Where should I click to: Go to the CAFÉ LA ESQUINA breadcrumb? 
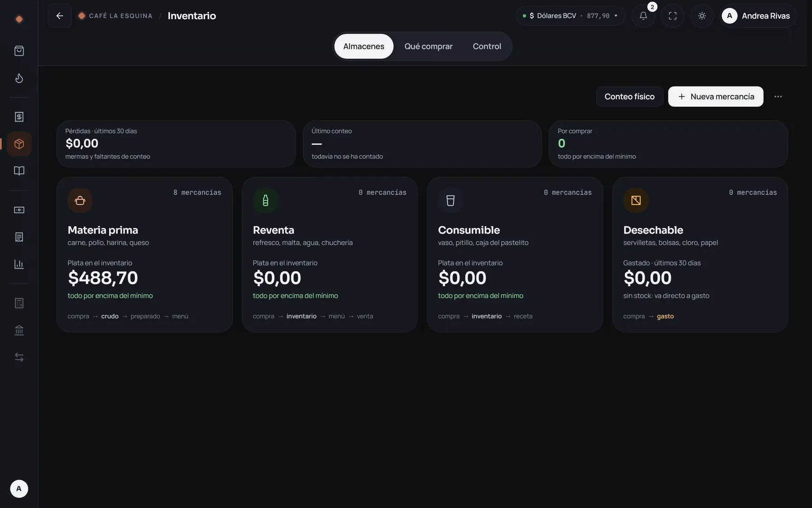click(120, 16)
